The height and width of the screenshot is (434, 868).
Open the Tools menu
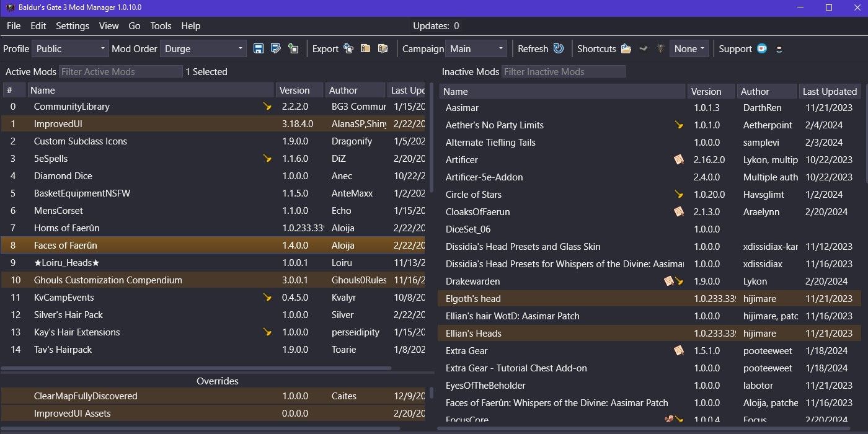click(x=161, y=26)
